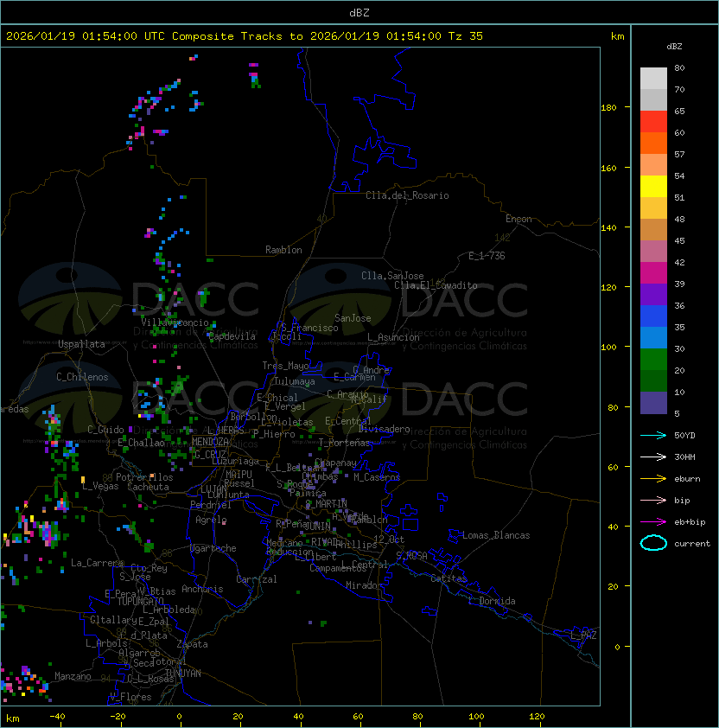Select the dark indigo bottom legend swatch
Image resolution: width=719 pixels, height=728 pixels.
pyautogui.click(x=653, y=403)
